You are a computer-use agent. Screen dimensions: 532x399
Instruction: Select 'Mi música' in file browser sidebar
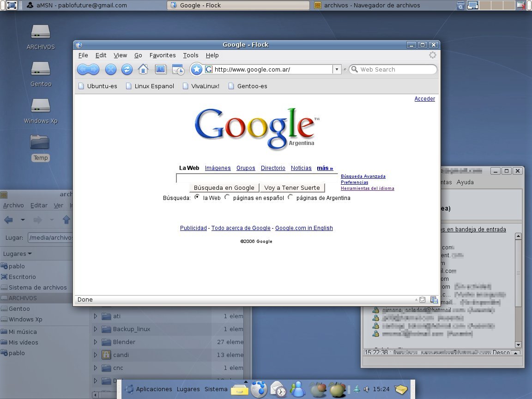click(x=19, y=332)
